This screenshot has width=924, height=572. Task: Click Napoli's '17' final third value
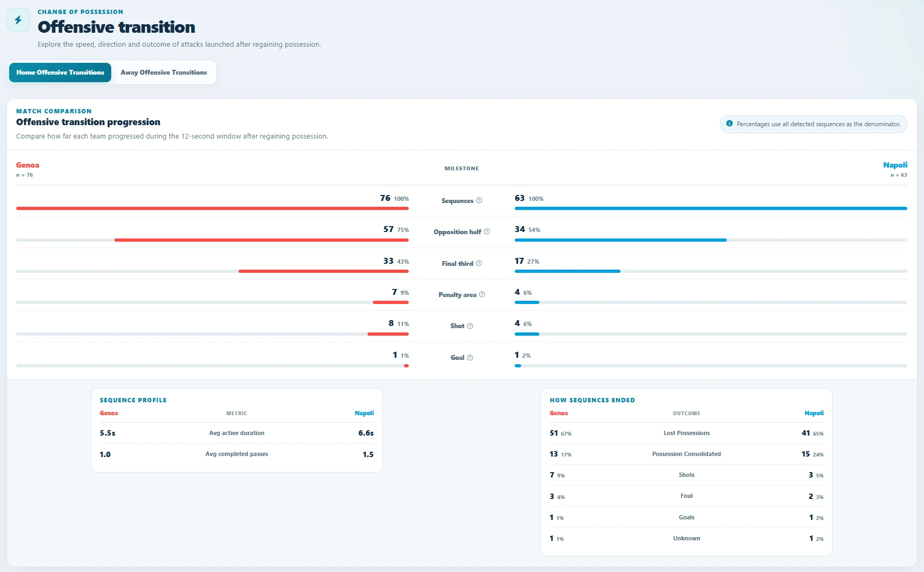pos(519,261)
